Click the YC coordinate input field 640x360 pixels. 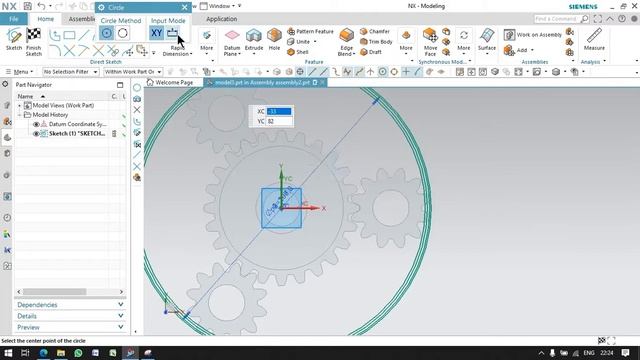[279, 121]
